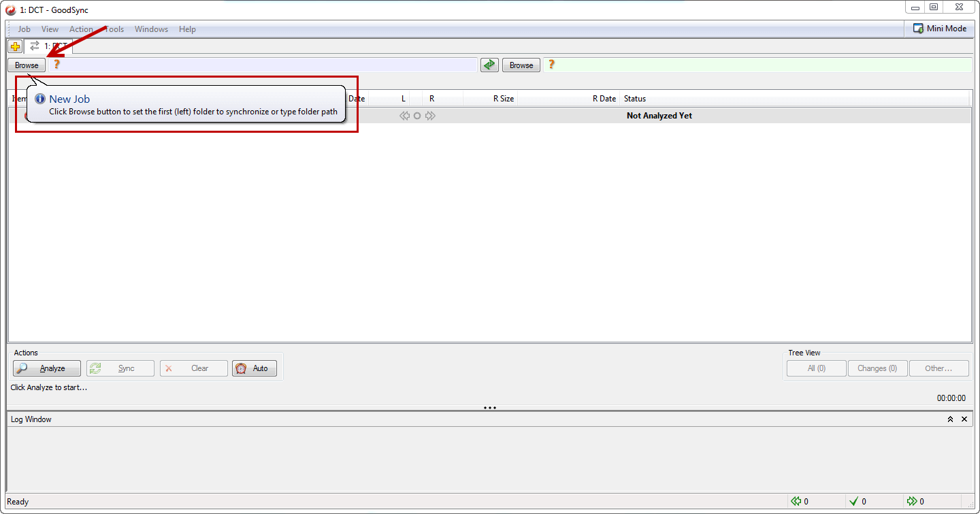Image resolution: width=980 pixels, height=514 pixels.
Task: Select the 1: DCT job tab
Action: (49, 46)
